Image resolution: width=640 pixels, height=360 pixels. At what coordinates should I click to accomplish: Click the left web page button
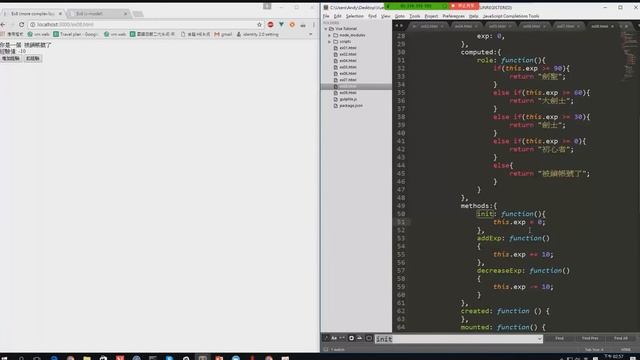pyautogui.click(x=11, y=58)
